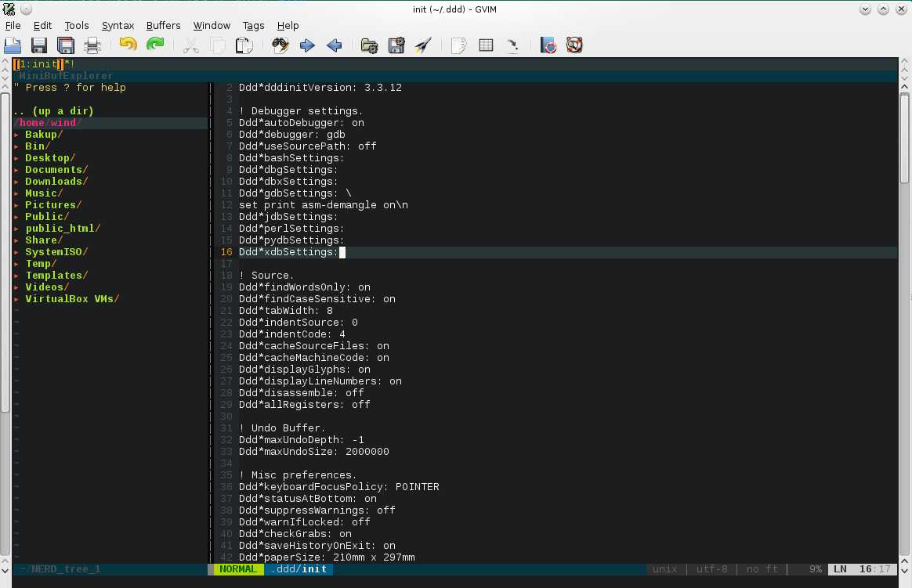912x588 pixels.
Task: Open the File menu
Action: [13, 26]
